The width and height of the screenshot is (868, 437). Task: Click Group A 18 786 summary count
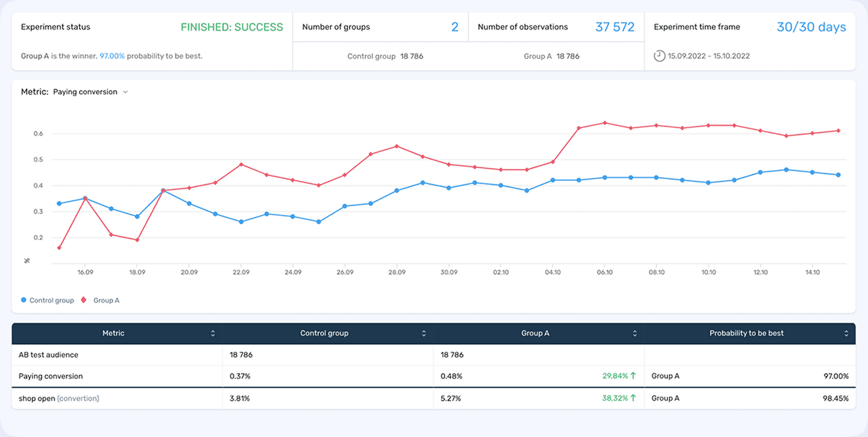click(552, 56)
